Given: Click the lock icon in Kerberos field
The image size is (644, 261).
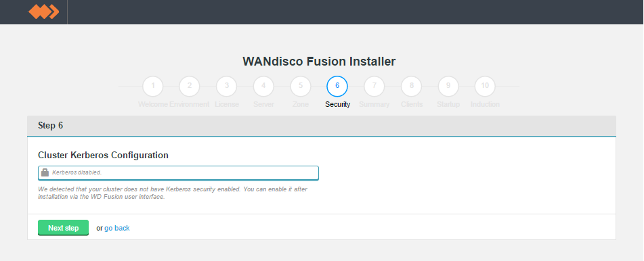Looking at the screenshot, I should click(x=45, y=172).
